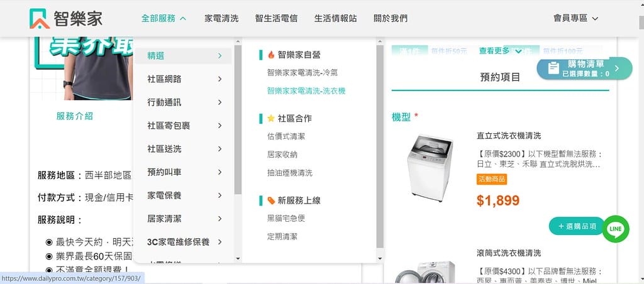Screen dimensions: 644x284
Task: Click the 直立式洗衣機清洗 product title
Action: [509, 136]
